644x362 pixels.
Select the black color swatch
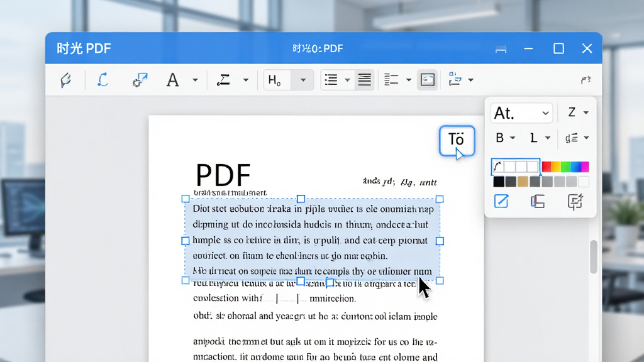coord(499,182)
